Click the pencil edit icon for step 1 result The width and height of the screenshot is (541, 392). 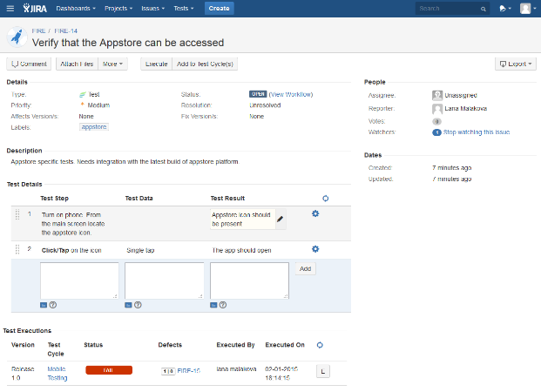coord(281,219)
